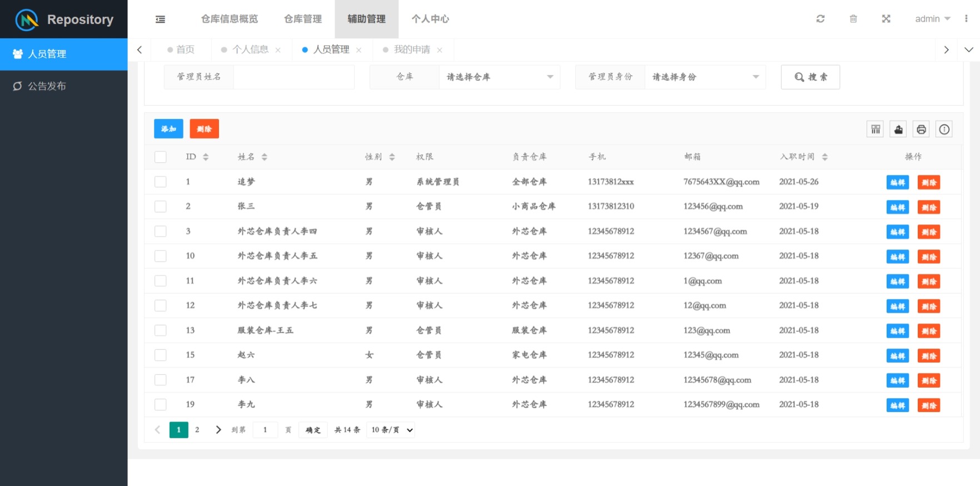Image resolution: width=980 pixels, height=486 pixels.
Task: Select 人员管理 in the sidebar
Action: pyautogui.click(x=64, y=54)
